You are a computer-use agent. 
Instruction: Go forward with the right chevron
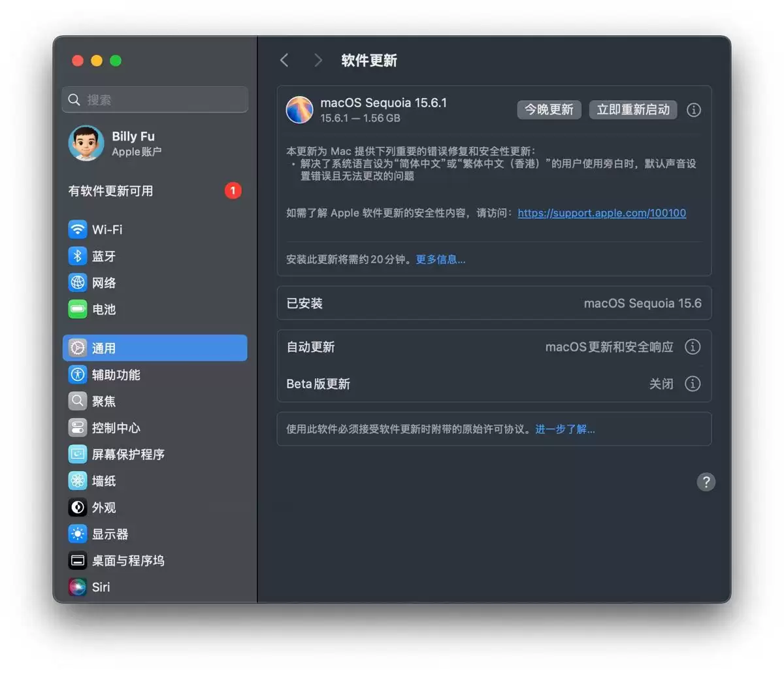coord(318,60)
